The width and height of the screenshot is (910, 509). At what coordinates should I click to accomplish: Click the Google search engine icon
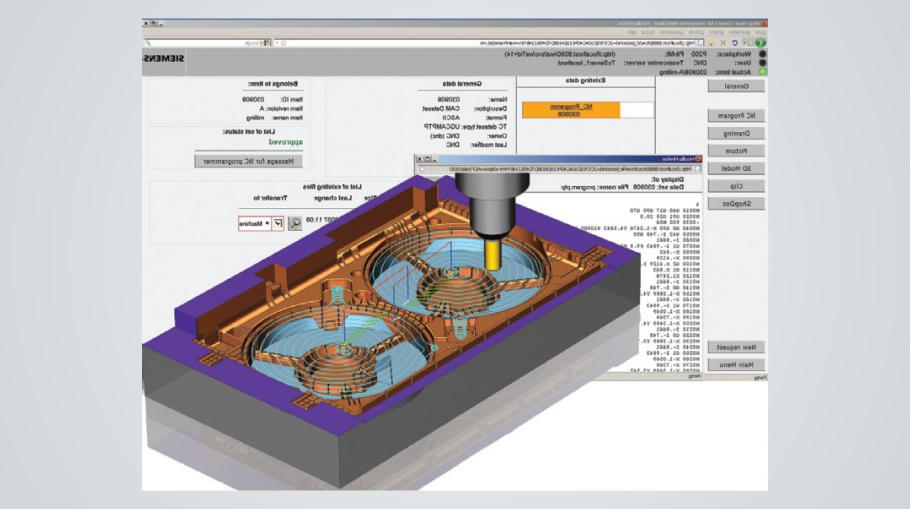pyautogui.click(x=267, y=43)
